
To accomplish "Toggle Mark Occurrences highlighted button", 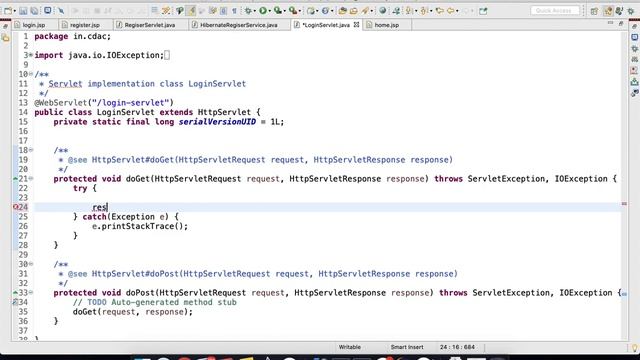I will (191, 11).
